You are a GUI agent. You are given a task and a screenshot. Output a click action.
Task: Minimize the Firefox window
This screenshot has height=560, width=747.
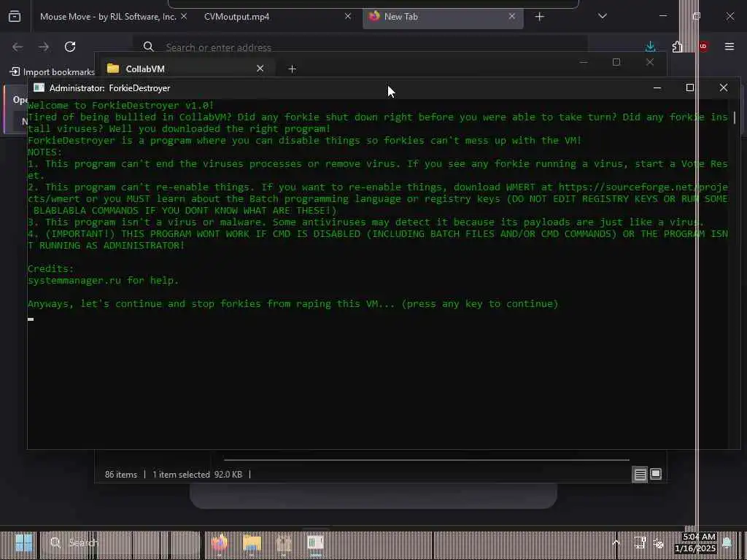[663, 16]
